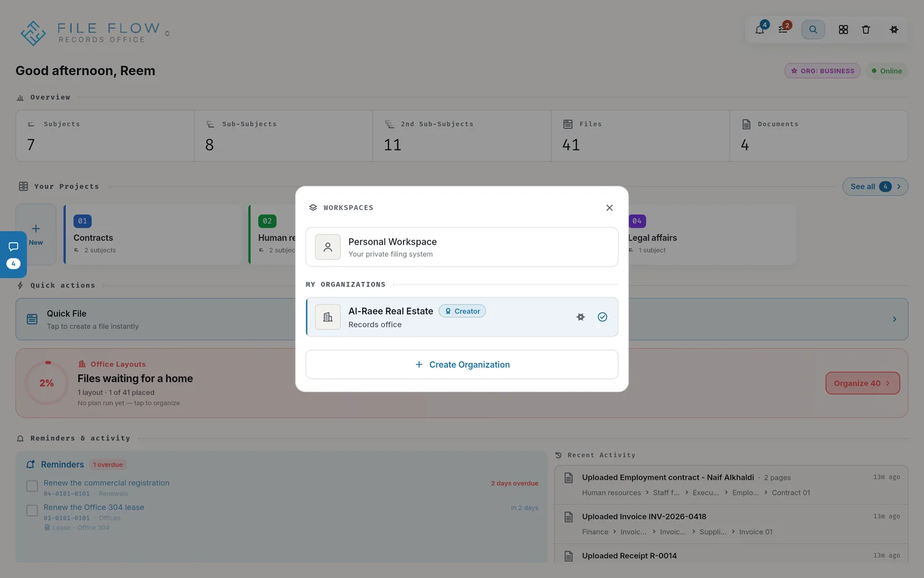The image size is (924, 578).
Task: Open Lease - Office 304 attachment link
Action: coord(77,528)
